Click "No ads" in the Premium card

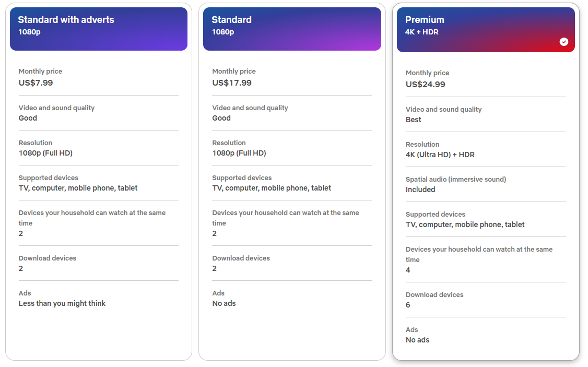(x=418, y=340)
